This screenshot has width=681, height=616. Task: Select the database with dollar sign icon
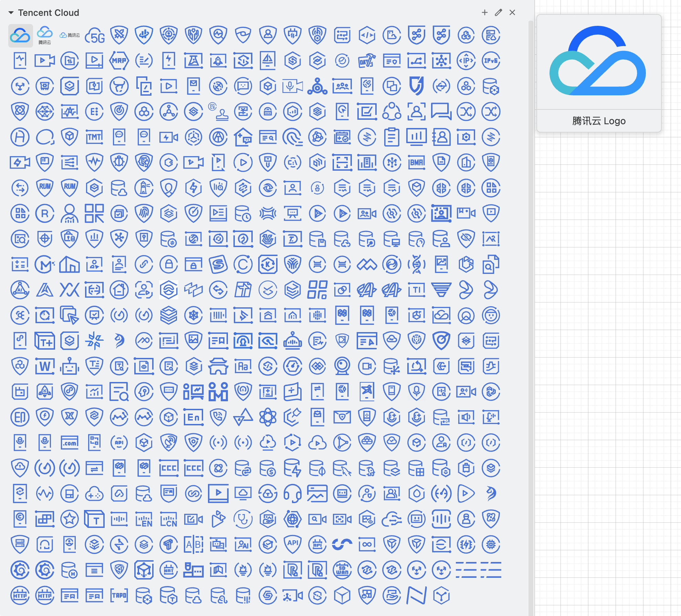pos(268,468)
